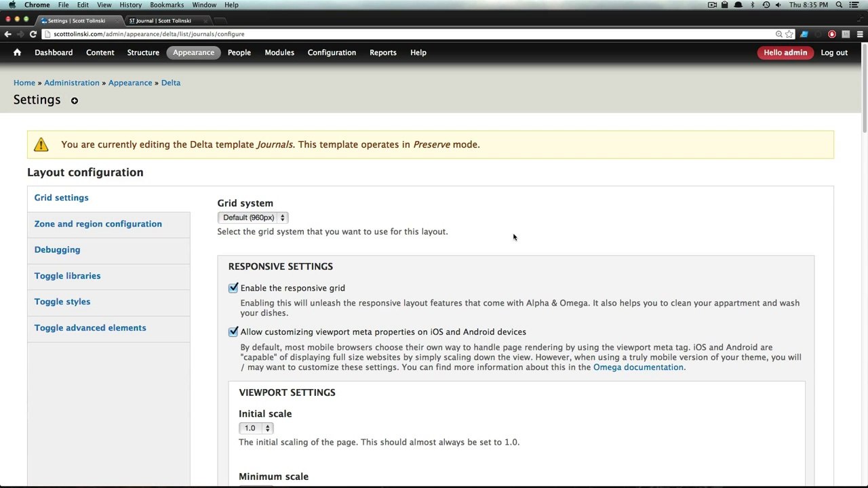The image size is (868, 488).
Task: Uncheck Allow customizing viewport meta properties
Action: tap(233, 332)
